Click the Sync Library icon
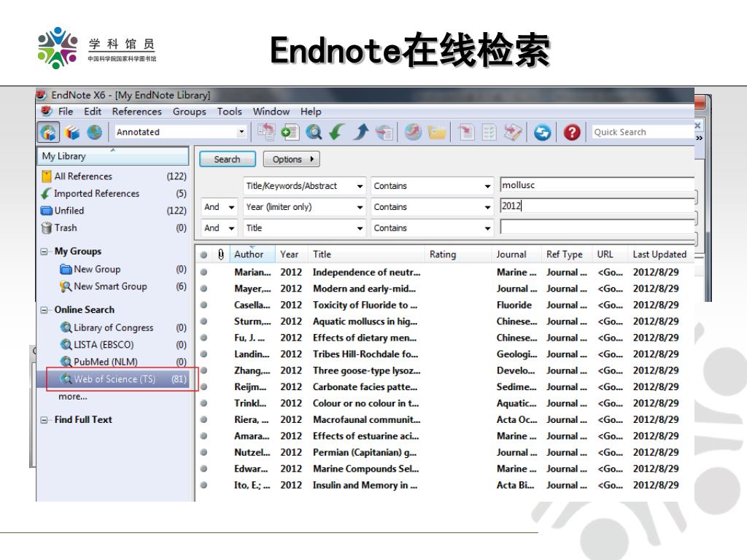Image resolution: width=747 pixels, height=560 pixels. [x=542, y=132]
